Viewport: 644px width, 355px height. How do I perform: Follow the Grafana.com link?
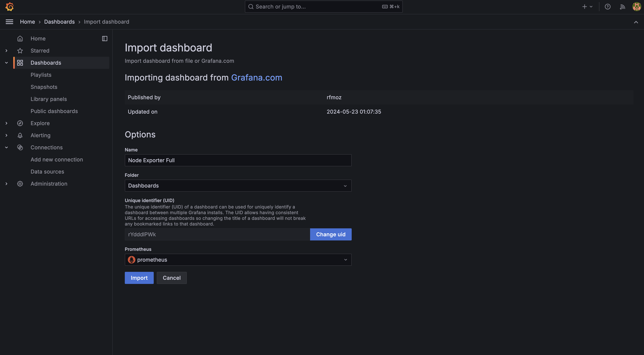click(x=257, y=78)
